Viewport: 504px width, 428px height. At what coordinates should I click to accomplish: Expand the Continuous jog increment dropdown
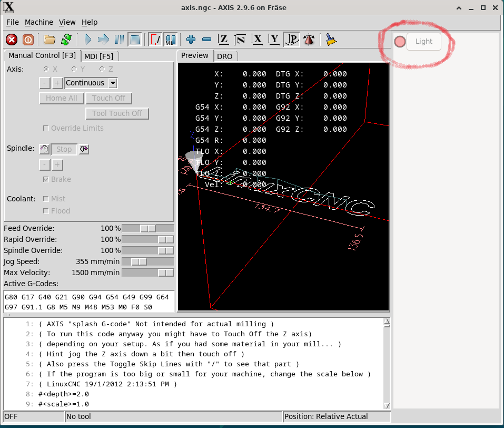(x=113, y=83)
